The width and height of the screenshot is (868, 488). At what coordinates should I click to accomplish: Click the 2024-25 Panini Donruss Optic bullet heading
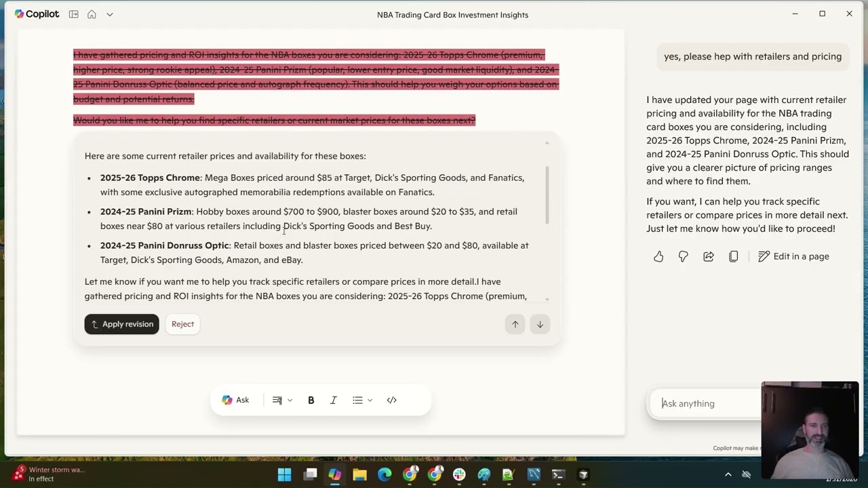point(165,245)
